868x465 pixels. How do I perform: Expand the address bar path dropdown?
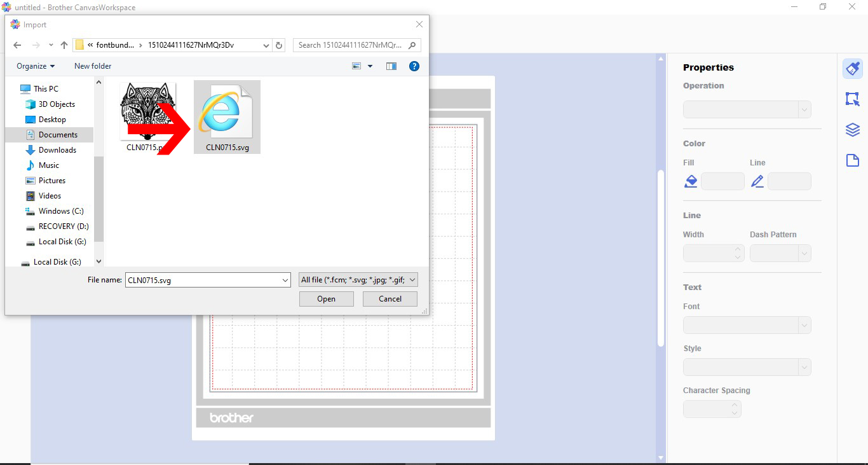click(266, 45)
